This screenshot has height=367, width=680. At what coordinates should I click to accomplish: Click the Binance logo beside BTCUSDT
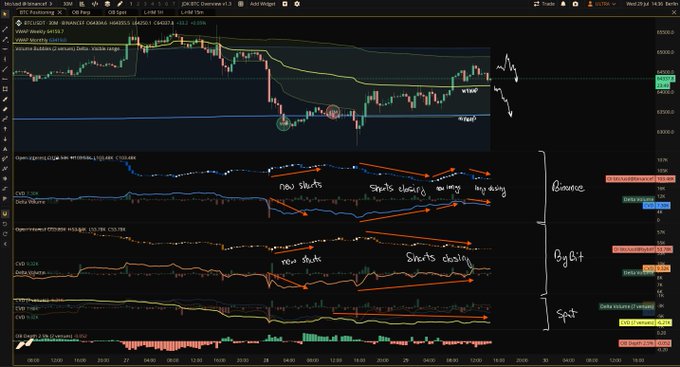coord(19,23)
